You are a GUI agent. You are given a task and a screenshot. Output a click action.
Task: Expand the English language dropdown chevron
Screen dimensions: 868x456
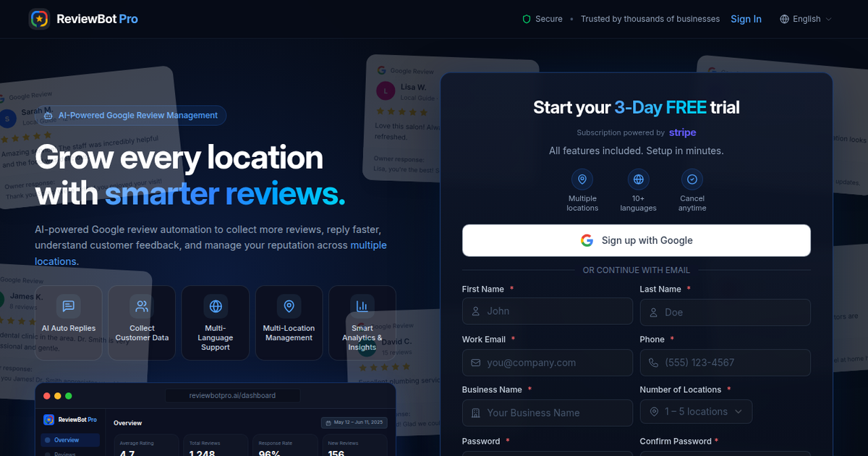[829, 20]
